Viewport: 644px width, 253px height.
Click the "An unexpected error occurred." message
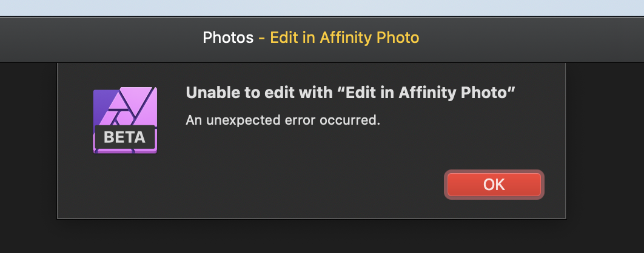tap(283, 120)
